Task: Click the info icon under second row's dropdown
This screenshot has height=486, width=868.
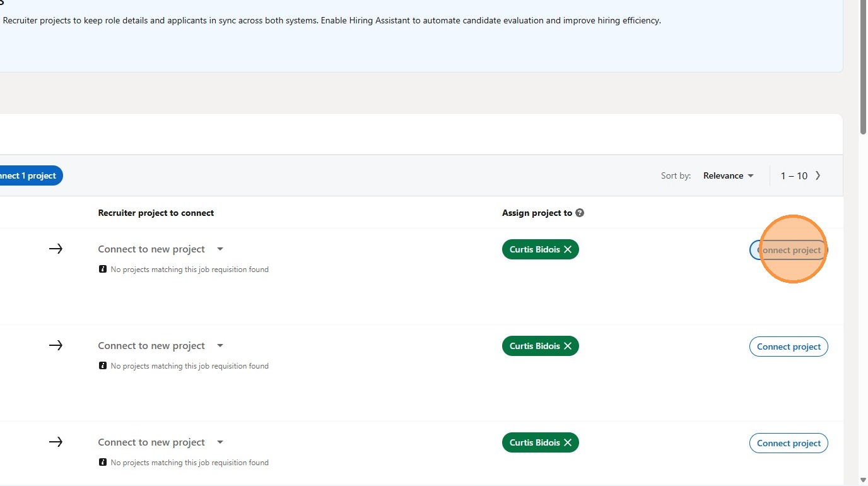Action: point(103,365)
